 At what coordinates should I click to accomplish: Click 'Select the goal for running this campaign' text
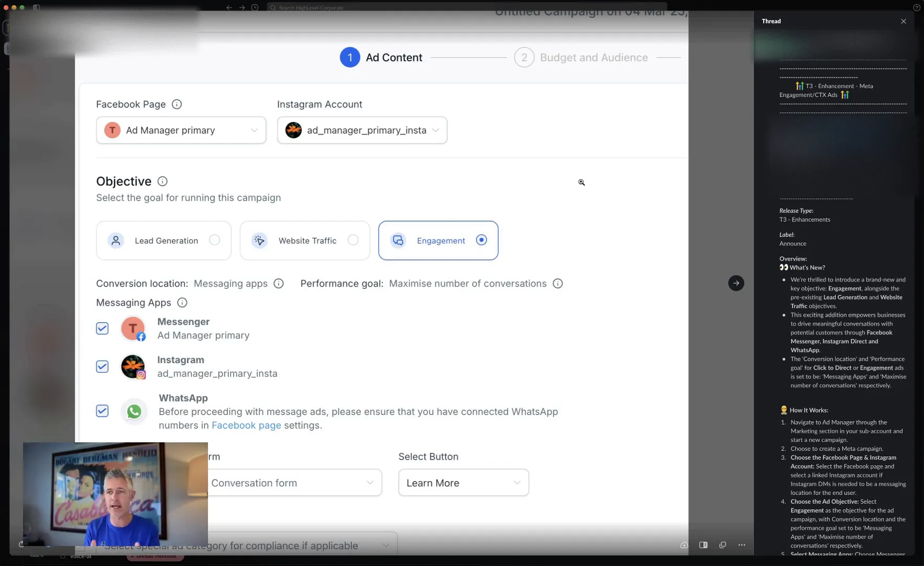pos(189,198)
